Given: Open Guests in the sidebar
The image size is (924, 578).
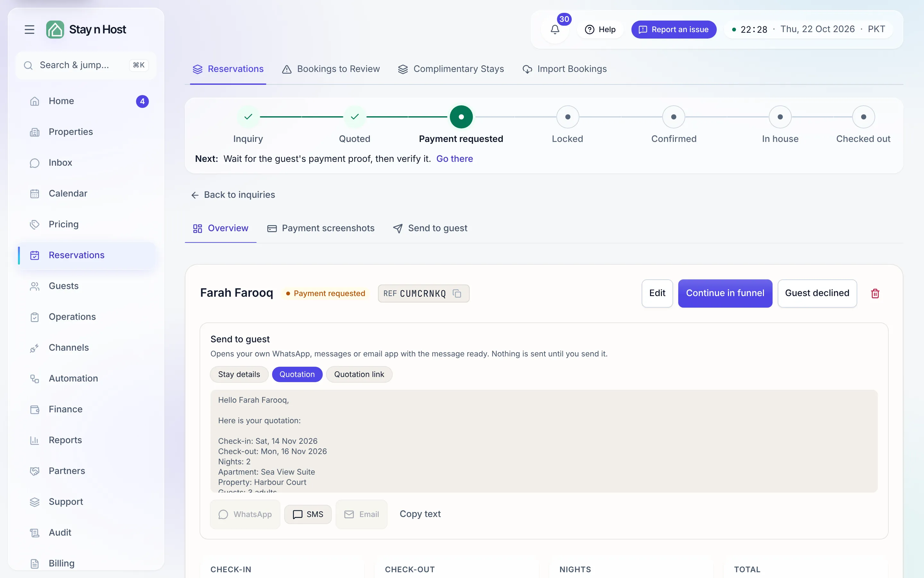Looking at the screenshot, I should point(86,286).
